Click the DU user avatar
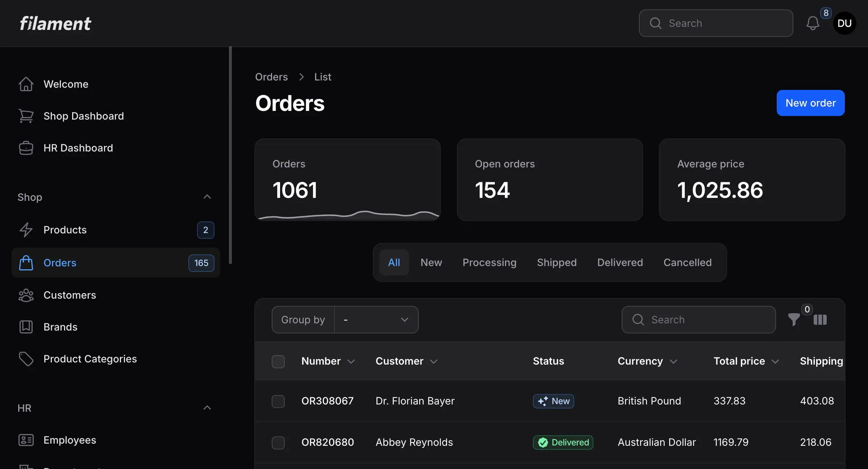The width and height of the screenshot is (868, 469). click(844, 23)
